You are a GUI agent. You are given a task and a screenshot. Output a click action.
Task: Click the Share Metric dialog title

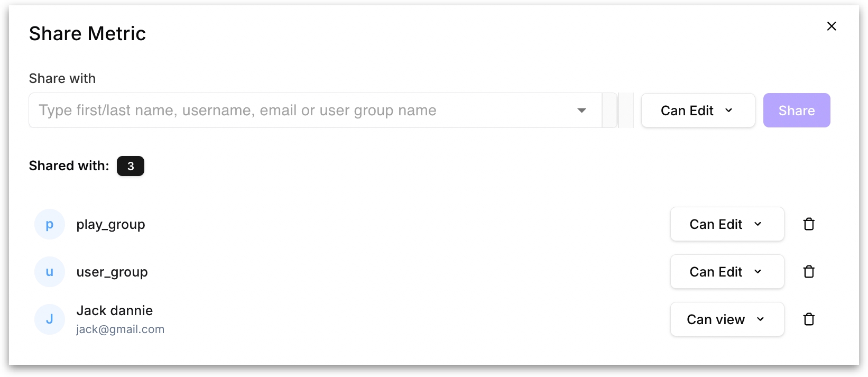point(87,34)
